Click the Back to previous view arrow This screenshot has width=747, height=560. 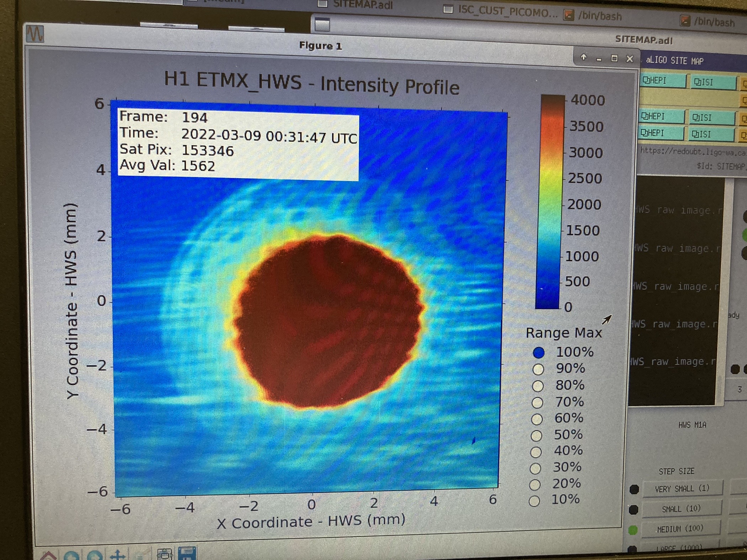(x=72, y=556)
